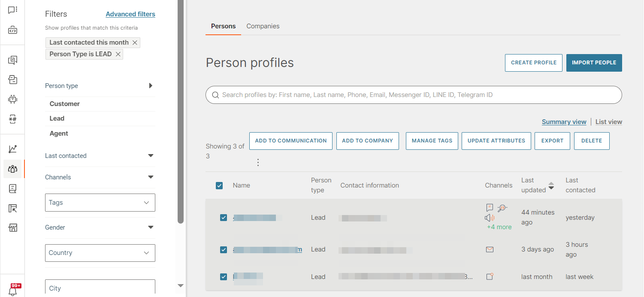The height and width of the screenshot is (297, 644).
Task: Click the chat bubble icon at sidebar top
Action: [13, 9]
